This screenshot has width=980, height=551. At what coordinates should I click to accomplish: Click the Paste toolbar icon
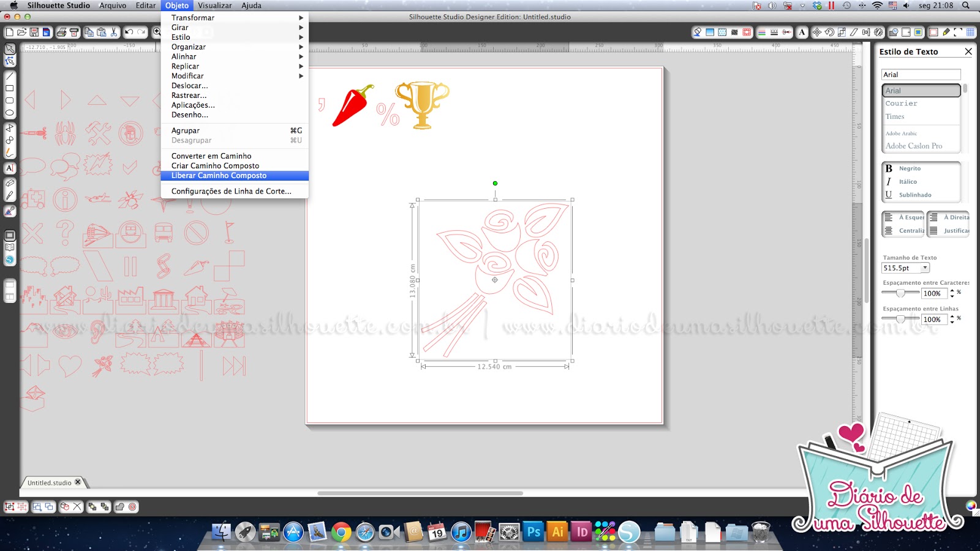(x=102, y=32)
